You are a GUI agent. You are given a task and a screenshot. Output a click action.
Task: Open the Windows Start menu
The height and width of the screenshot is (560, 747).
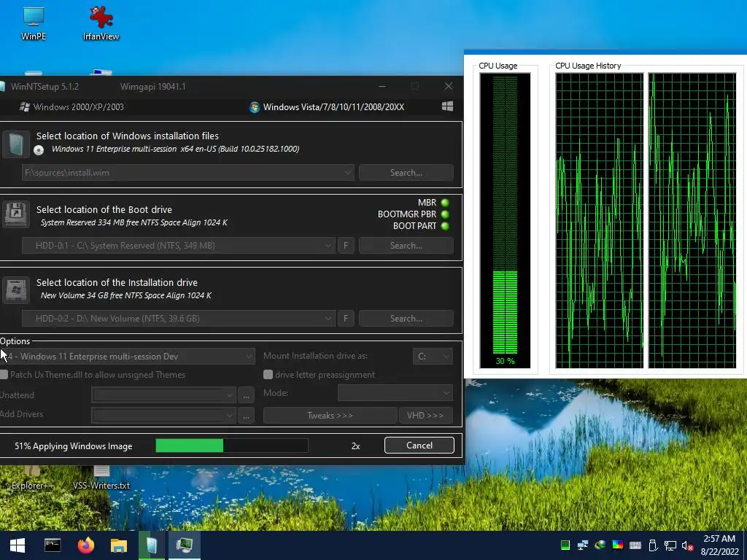[18, 545]
